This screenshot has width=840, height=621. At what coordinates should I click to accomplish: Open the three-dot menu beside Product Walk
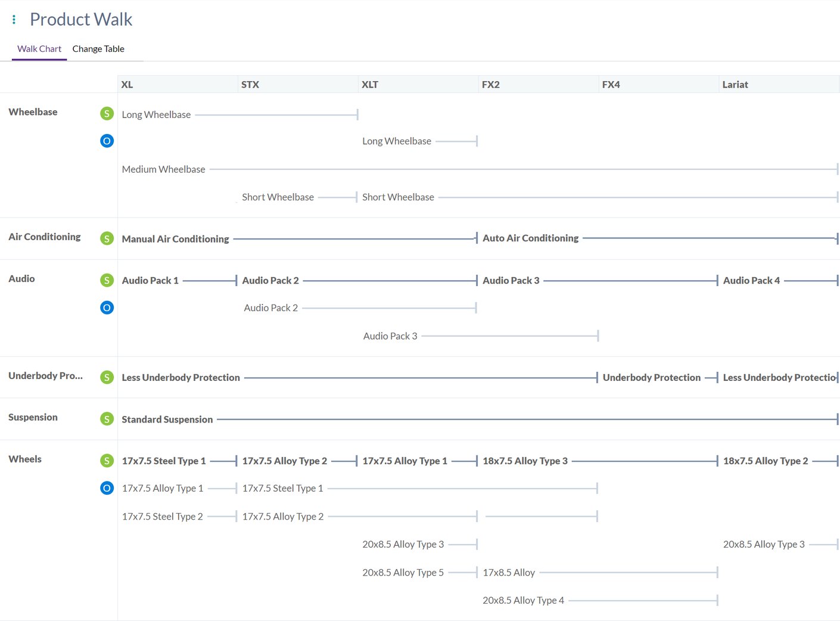(14, 20)
